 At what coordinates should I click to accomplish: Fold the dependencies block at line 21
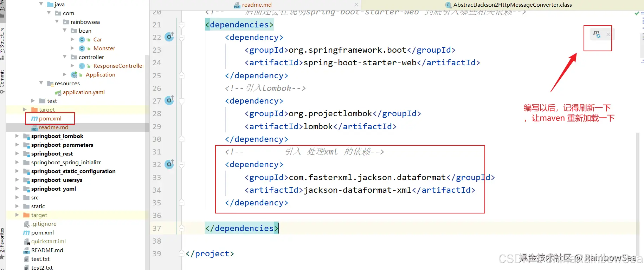[182, 25]
